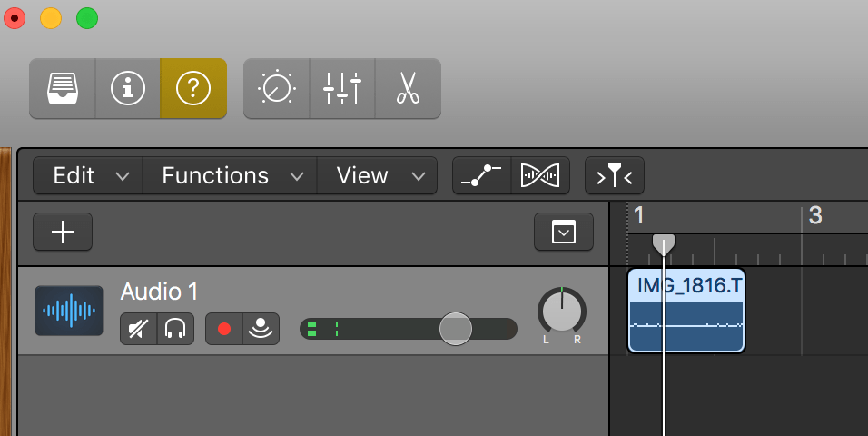Show the Inspector info panel
Image resolution: width=868 pixels, height=436 pixels.
[128, 88]
